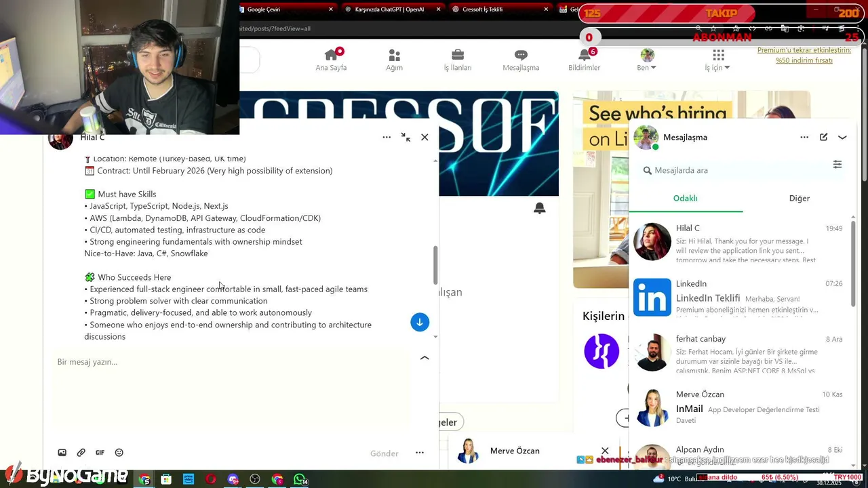Open WhatsApp from the taskbar
Image resolution: width=868 pixels, height=488 pixels.
(x=300, y=479)
